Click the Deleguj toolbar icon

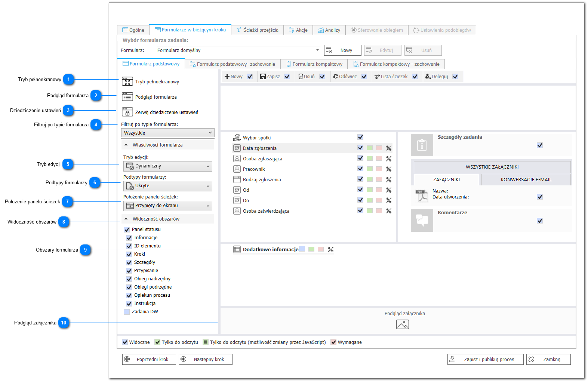(x=428, y=76)
